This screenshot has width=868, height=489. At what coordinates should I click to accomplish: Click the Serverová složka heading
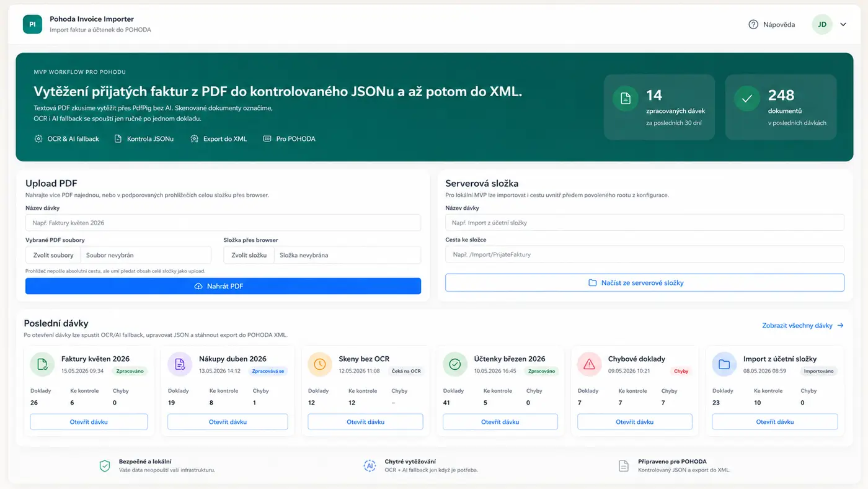[x=482, y=184]
